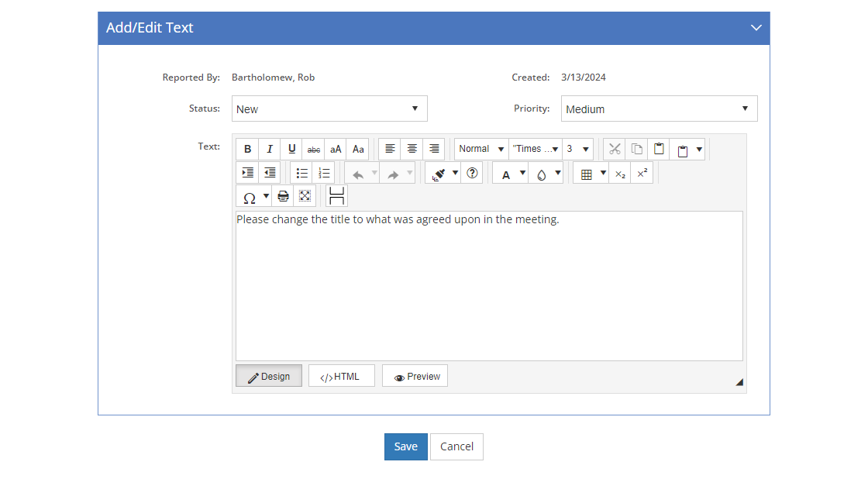Open the Status dropdown showing New

[329, 109]
